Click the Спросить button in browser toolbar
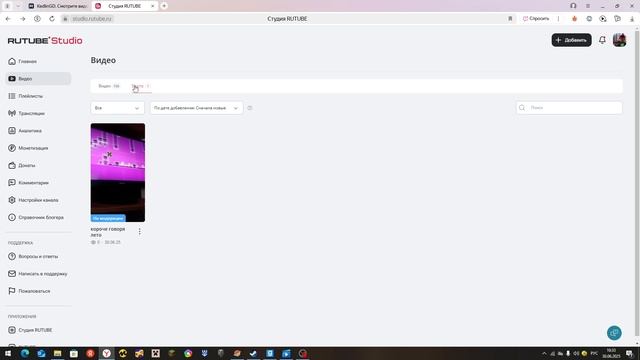Viewport: 640px width, 360px height. pos(536,19)
